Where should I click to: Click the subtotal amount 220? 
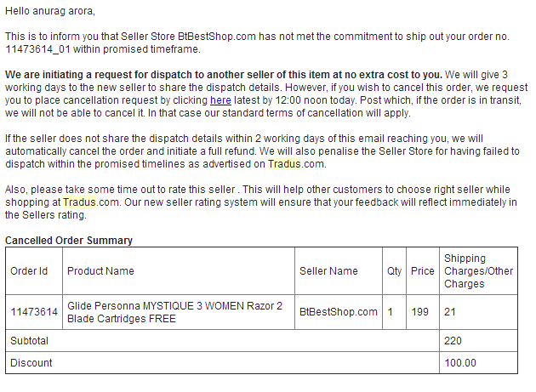pos(453,341)
